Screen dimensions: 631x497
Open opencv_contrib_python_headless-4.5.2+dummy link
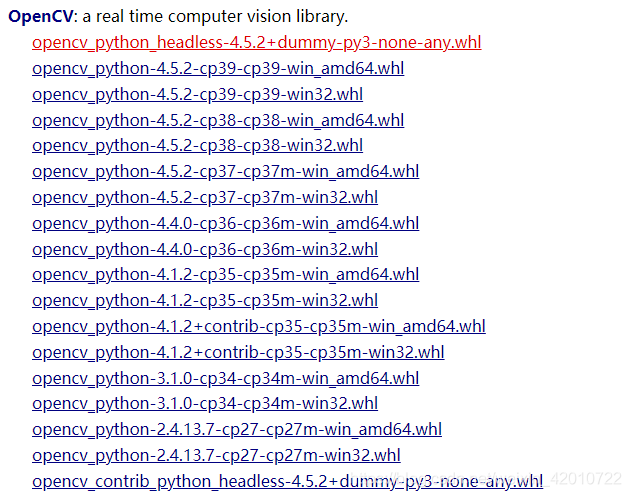click(288, 482)
